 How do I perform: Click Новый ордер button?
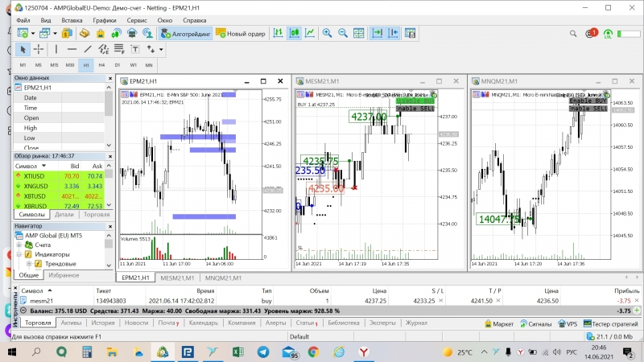[x=241, y=34]
